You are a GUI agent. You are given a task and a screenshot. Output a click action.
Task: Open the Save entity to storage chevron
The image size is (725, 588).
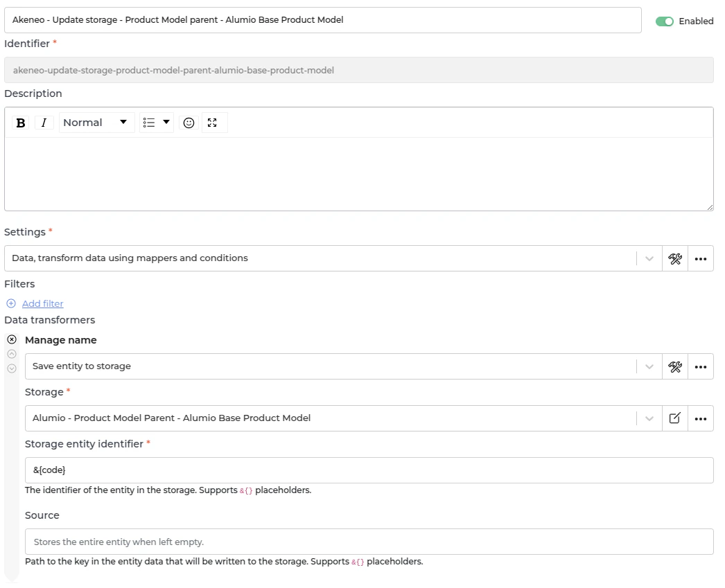[x=649, y=367]
